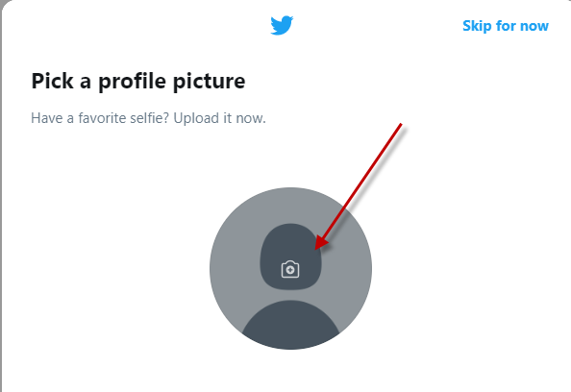This screenshot has height=392, width=571.
Task: Click the word "picture" in the heading
Action: coord(209,81)
